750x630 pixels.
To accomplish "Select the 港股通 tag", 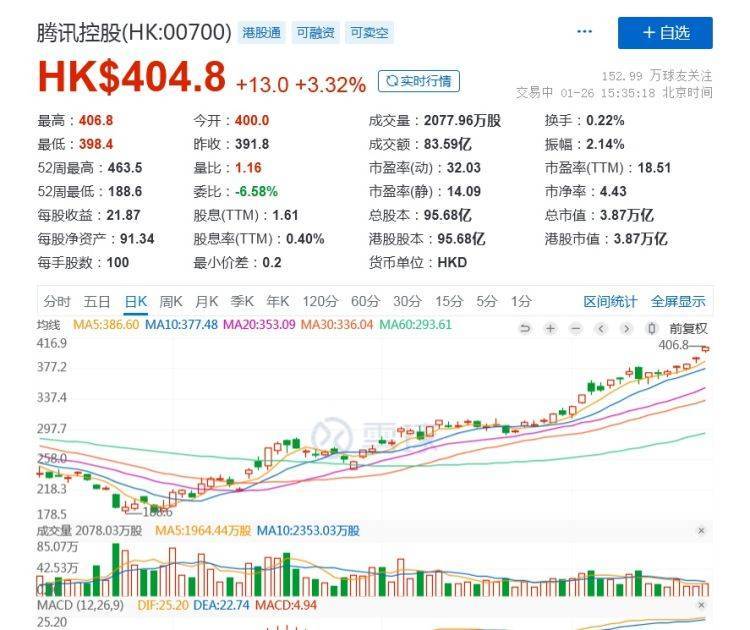I will tap(262, 33).
